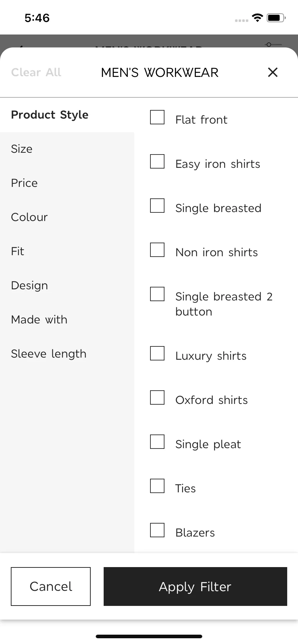Image resolution: width=298 pixels, height=644 pixels.
Task: Enable the Non iron shirts filter
Action: click(x=157, y=250)
